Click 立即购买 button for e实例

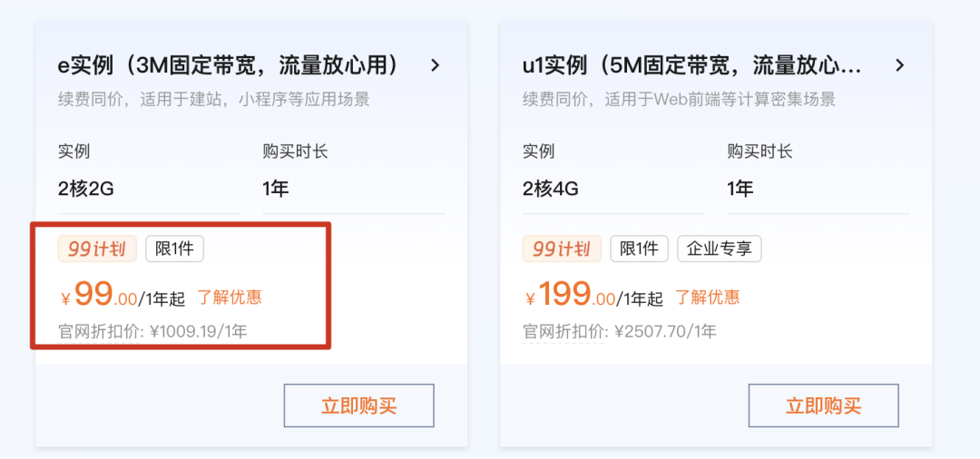[x=358, y=405]
